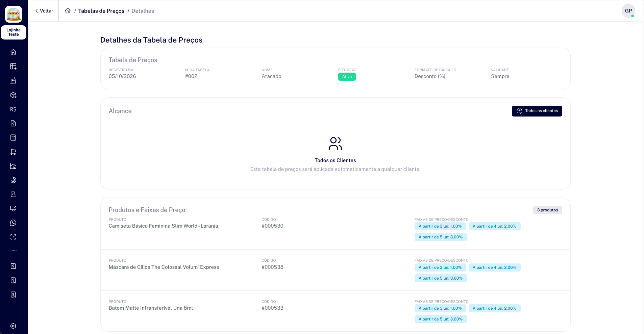Viewport: 644px width, 334px height.
Task: Click product code #000533
Action: click(x=272, y=308)
